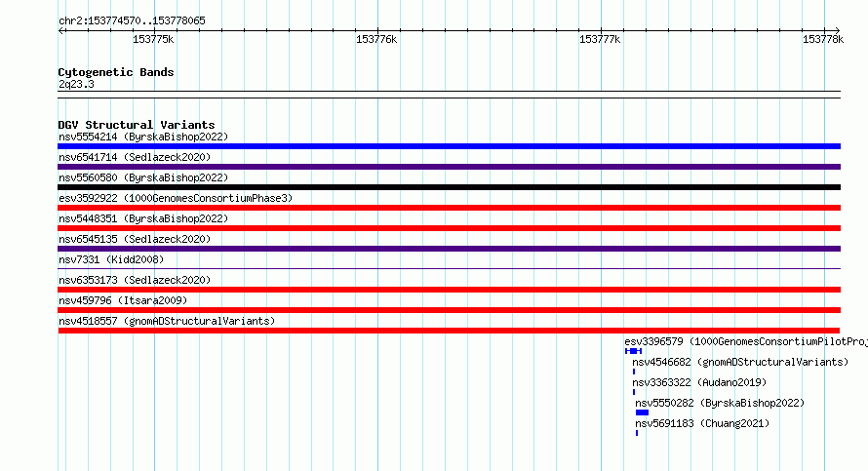This screenshot has height=471, width=868.
Task: Click the DGV Structural Variants track title
Action: pyautogui.click(x=137, y=125)
